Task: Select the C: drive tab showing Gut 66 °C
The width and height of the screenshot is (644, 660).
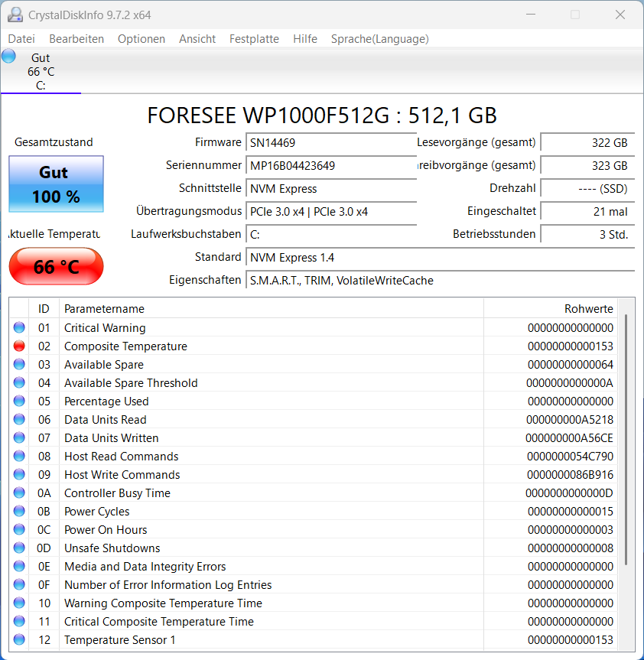Action: (41, 72)
